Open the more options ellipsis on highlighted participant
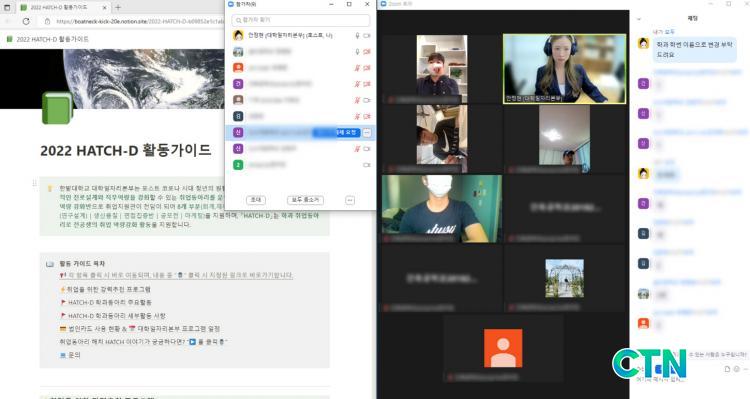This screenshot has width=750, height=399. tap(367, 133)
